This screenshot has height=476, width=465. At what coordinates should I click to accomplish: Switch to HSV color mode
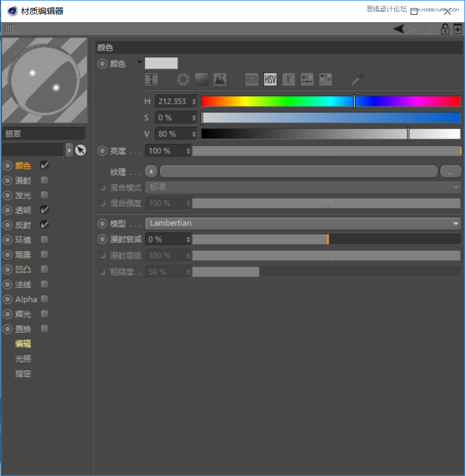(x=270, y=79)
